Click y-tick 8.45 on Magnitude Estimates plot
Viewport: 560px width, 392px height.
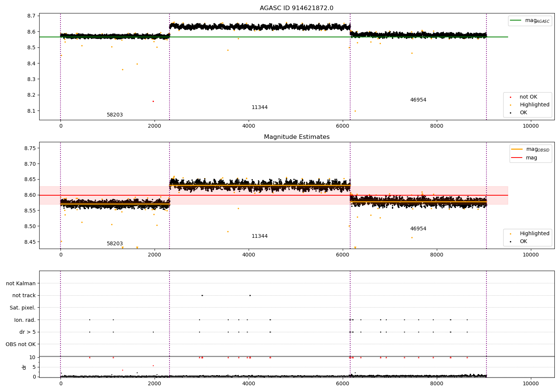29,242
